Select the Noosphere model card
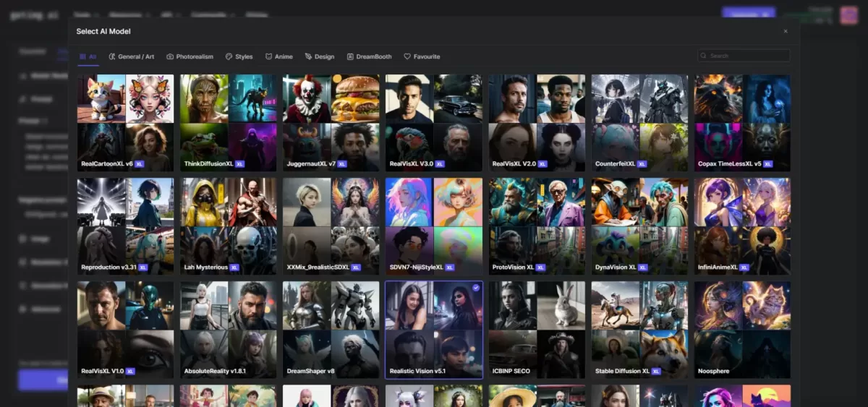Viewport: 868px width, 407px height. [743, 330]
